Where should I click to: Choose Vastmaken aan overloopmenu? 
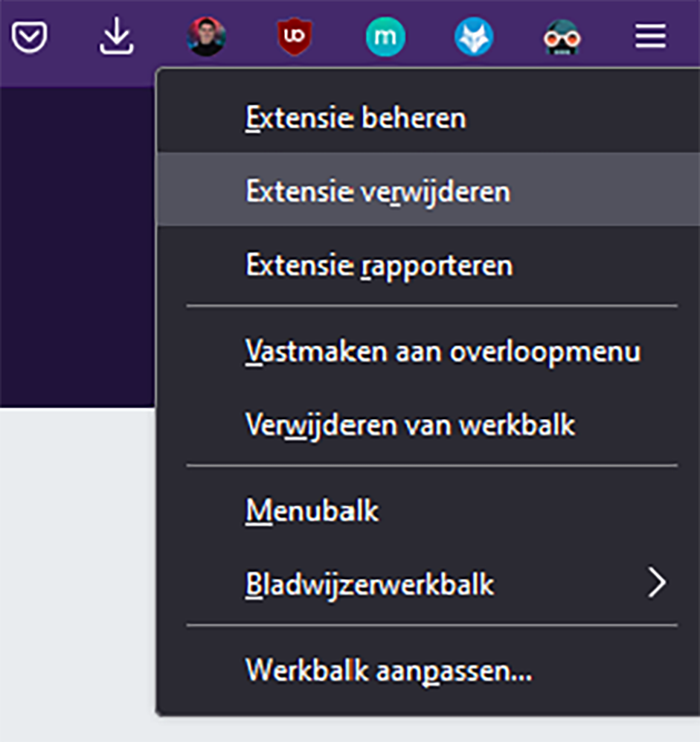(x=428, y=351)
